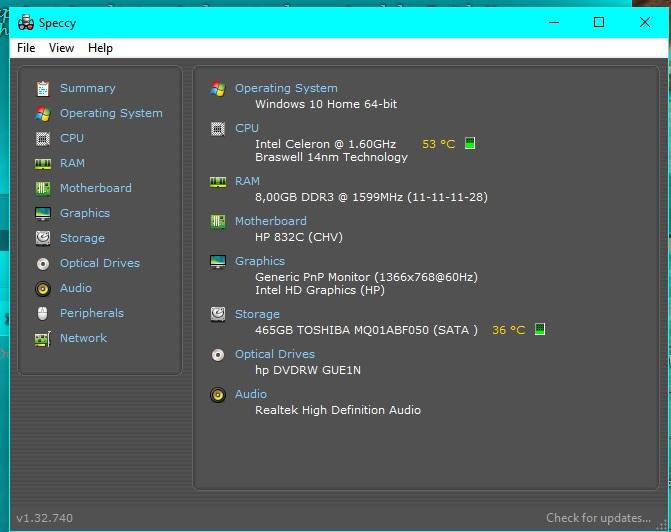Click the RAM heading link in summary
The width and height of the screenshot is (671, 532).
pos(247,181)
